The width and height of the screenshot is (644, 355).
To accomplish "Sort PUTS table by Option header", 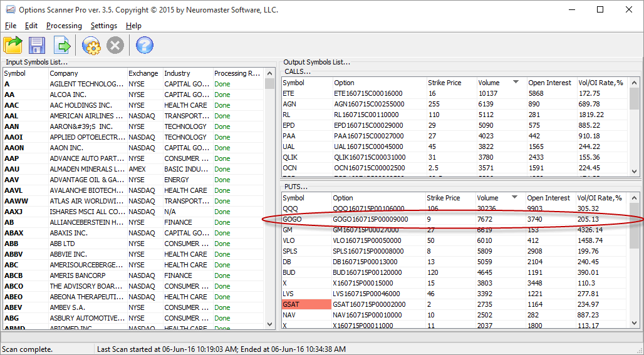I will [x=378, y=198].
